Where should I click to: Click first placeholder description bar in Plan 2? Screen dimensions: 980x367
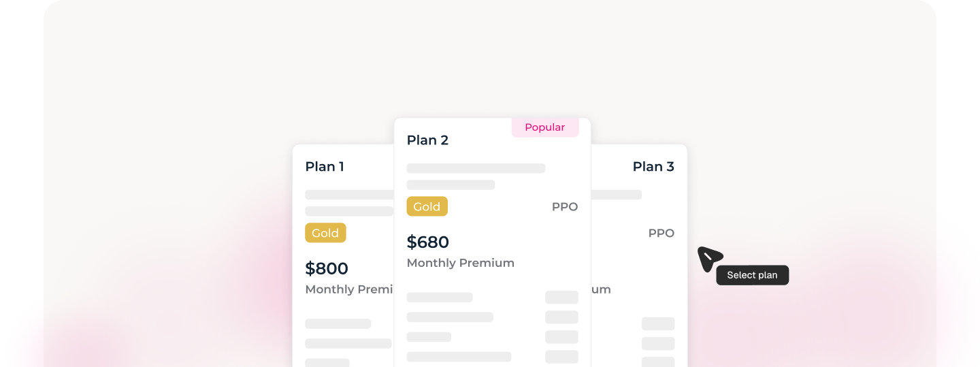pyautogui.click(x=476, y=168)
